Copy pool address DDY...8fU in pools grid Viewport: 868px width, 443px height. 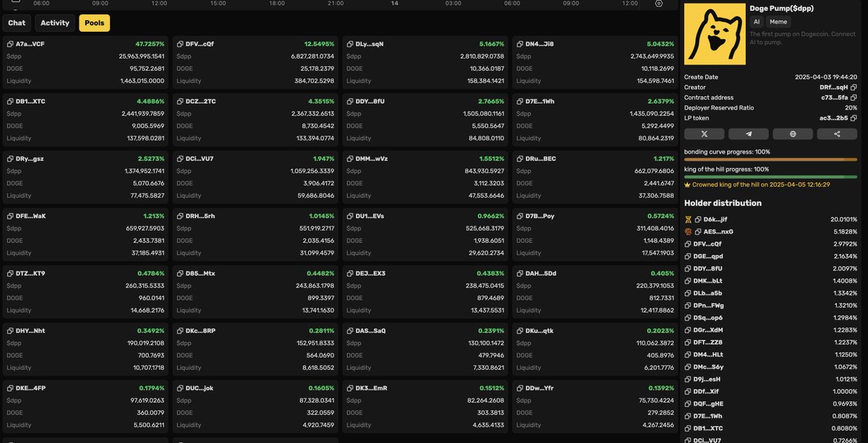349,101
